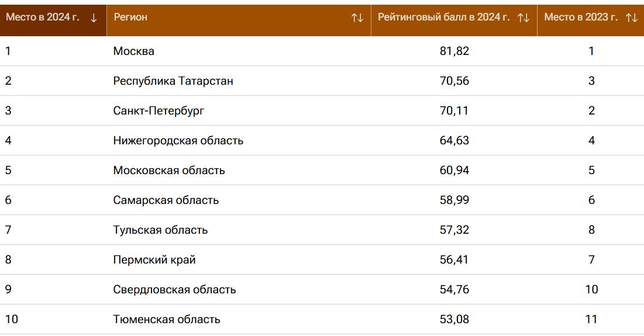This screenshot has height=336, width=644.
Task: Select Московская область region cell
Action: pyautogui.click(x=169, y=171)
